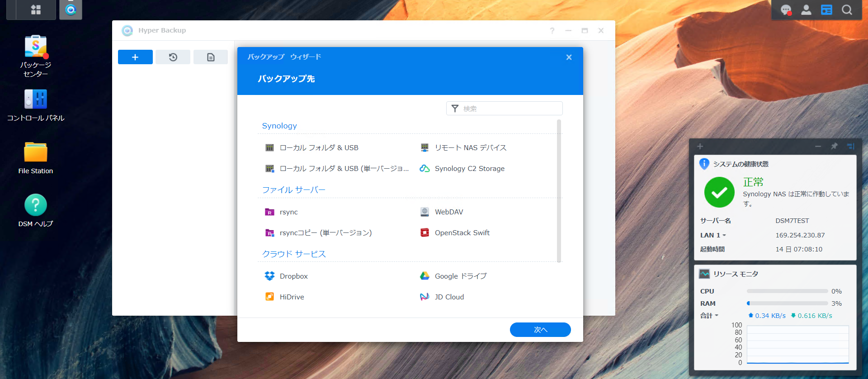The width and height of the screenshot is (868, 379).
Task: Open Control Panel desktop icon
Action: pos(36,105)
